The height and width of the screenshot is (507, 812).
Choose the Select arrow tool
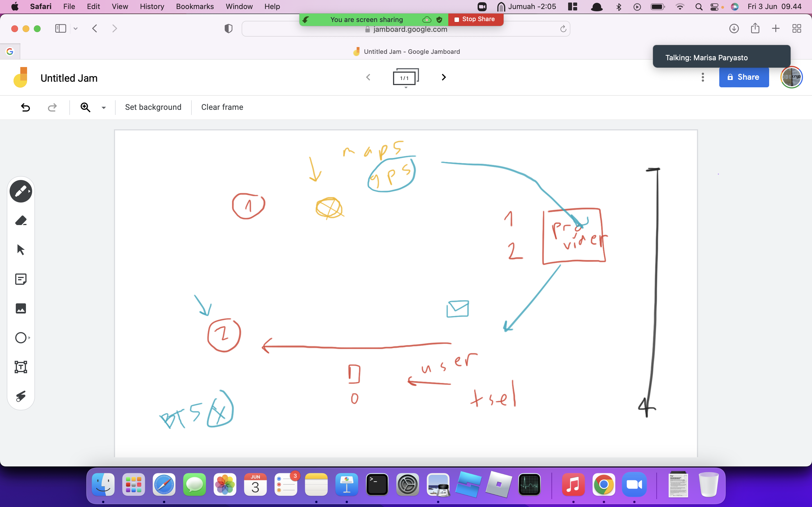click(21, 250)
